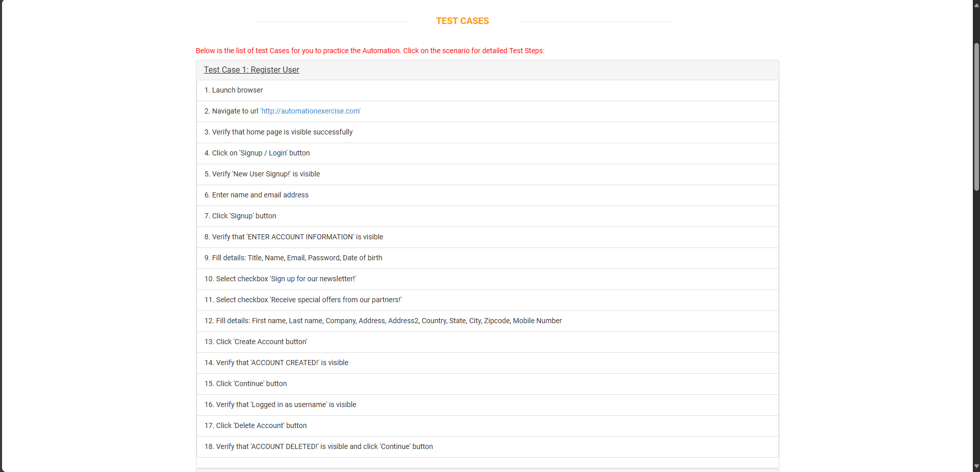The height and width of the screenshot is (472, 980).
Task: Click the scrollbar up arrow
Action: (976, 4)
